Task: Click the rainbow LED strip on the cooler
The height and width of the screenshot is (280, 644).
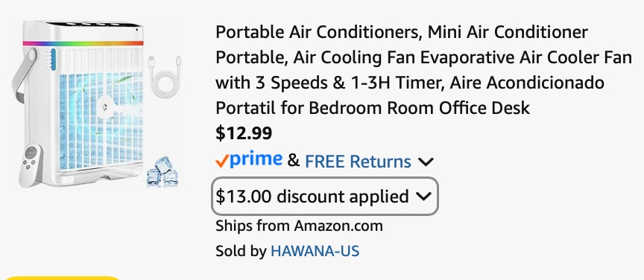Action: point(83,43)
